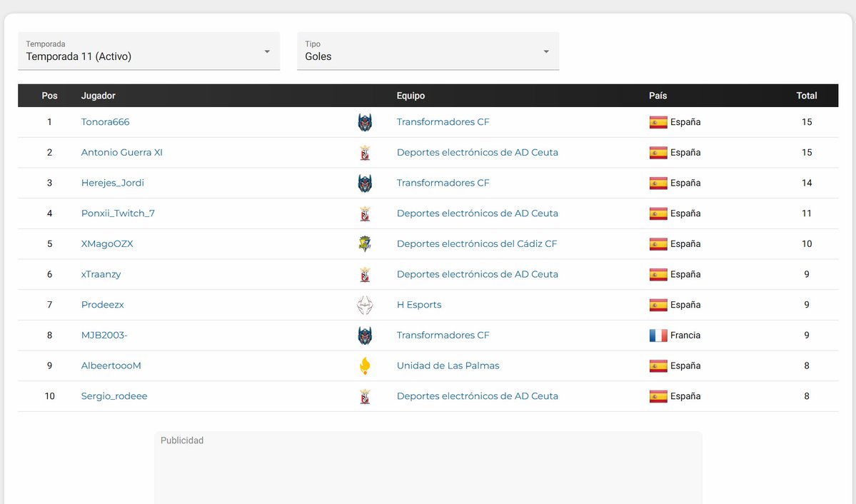Click Spain flag in Prodeezx row
Screen dimensions: 856x504
click(658, 306)
